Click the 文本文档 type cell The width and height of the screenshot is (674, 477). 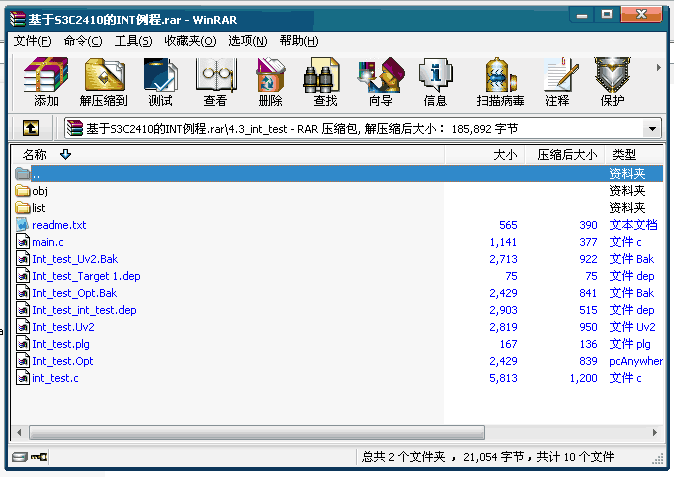(x=633, y=225)
